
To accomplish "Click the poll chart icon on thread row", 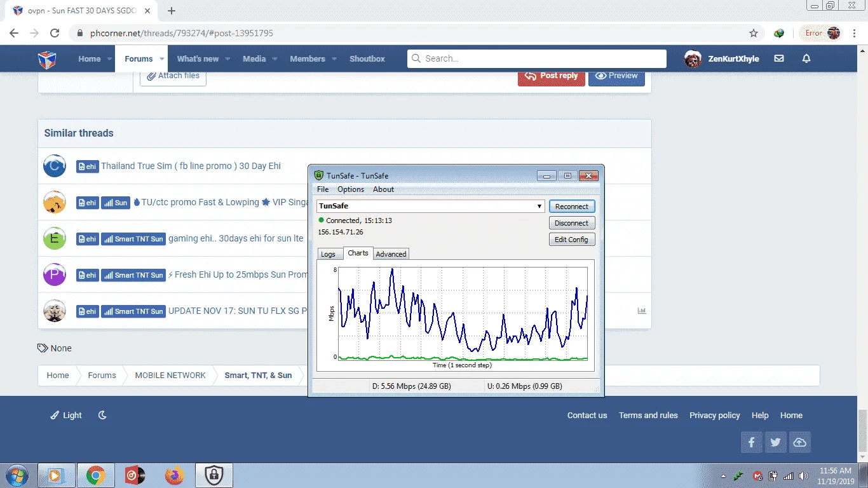I will pyautogui.click(x=642, y=311).
